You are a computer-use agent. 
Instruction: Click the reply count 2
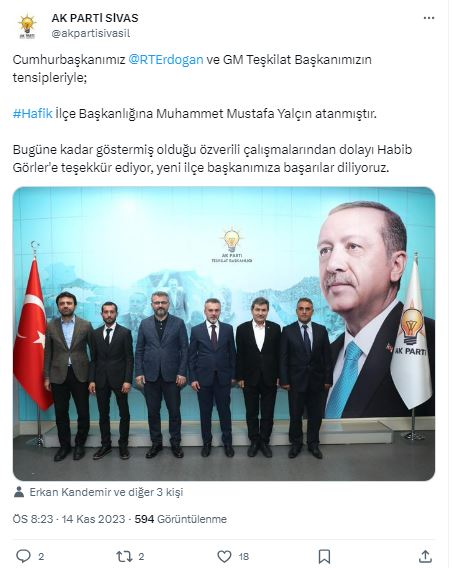click(41, 556)
